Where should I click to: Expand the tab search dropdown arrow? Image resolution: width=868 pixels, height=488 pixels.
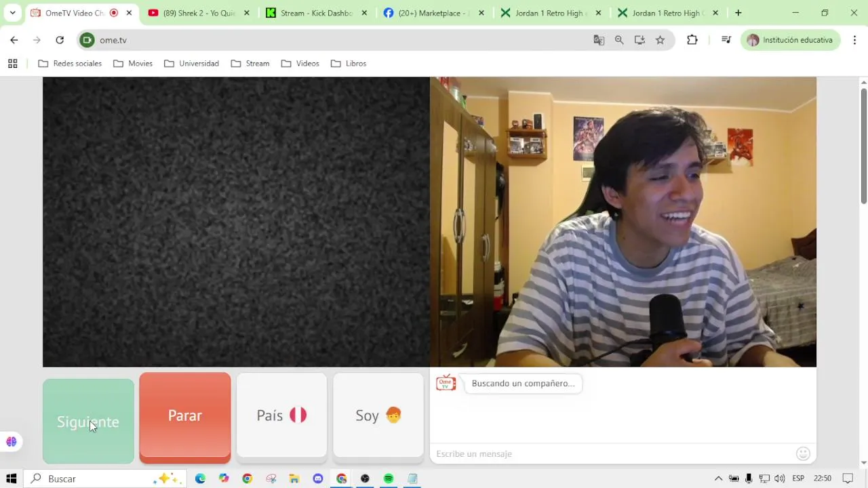pos(12,13)
